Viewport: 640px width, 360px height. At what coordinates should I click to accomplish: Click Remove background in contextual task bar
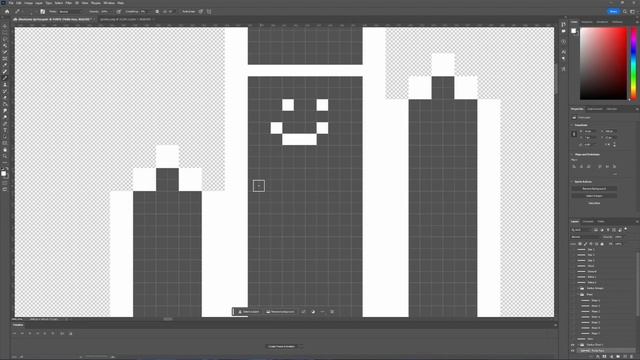(x=280, y=312)
